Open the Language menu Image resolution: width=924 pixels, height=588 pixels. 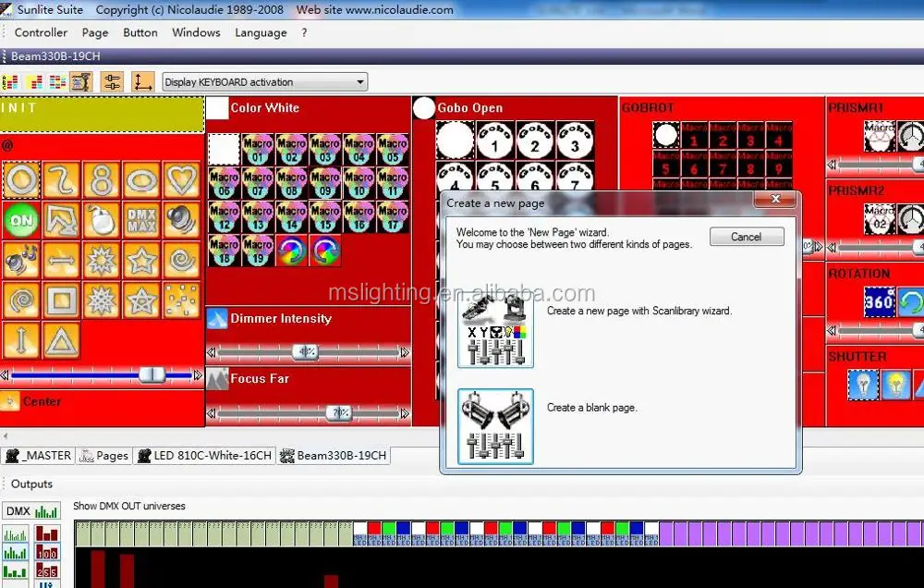(x=261, y=32)
